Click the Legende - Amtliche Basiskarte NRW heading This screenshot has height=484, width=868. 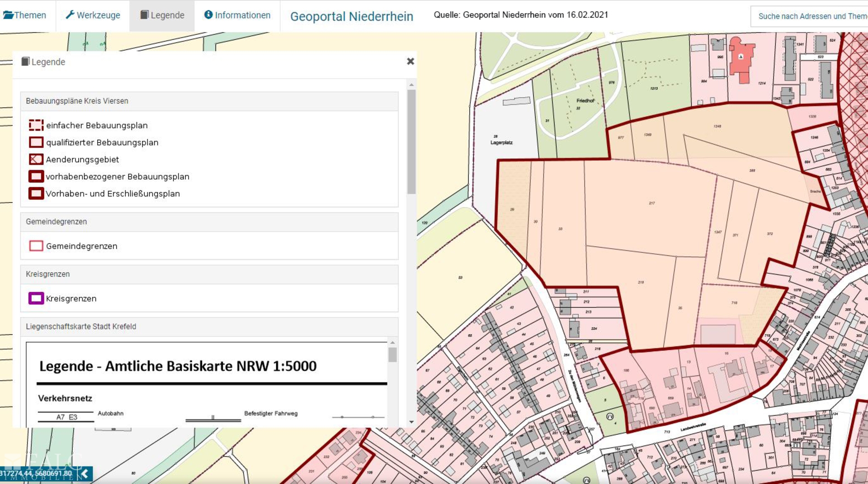point(178,366)
